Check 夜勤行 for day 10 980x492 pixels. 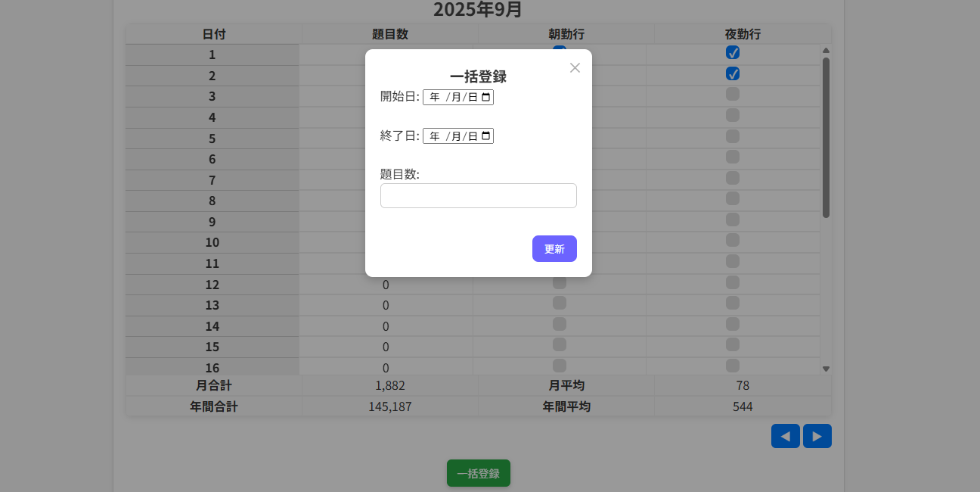(733, 240)
